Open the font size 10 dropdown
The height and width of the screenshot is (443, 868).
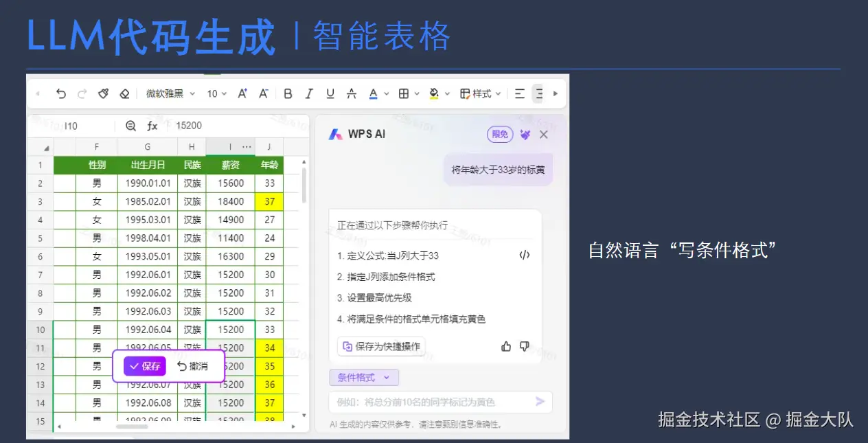(215, 93)
